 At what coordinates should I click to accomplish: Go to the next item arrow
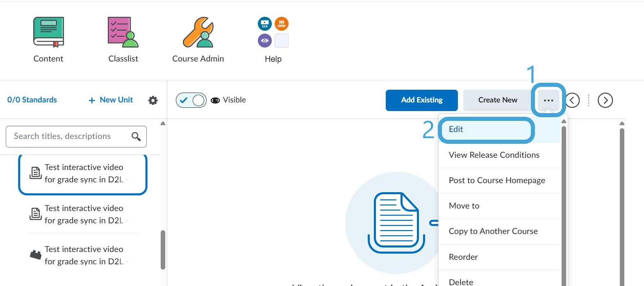(605, 100)
